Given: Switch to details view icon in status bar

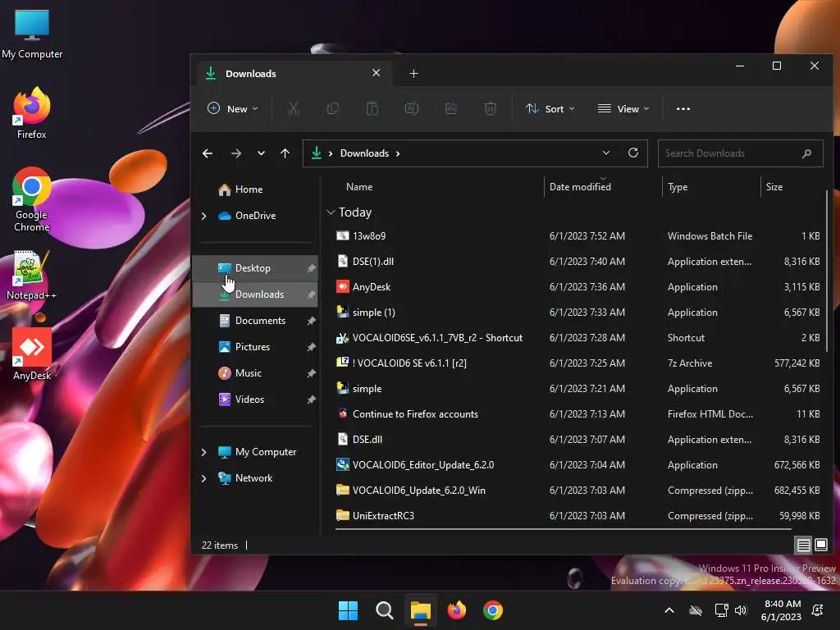Looking at the screenshot, I should click(804, 546).
